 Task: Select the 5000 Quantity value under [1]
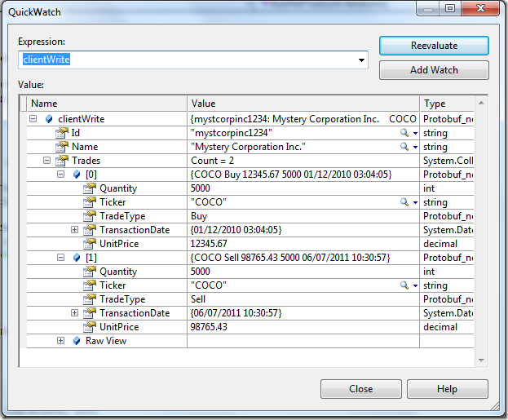point(303,272)
